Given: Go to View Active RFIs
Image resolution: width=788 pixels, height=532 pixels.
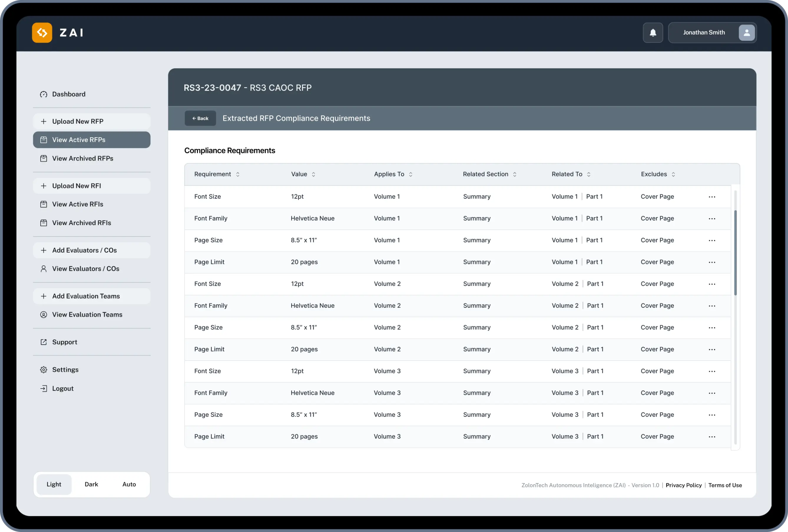Looking at the screenshot, I should (x=78, y=204).
